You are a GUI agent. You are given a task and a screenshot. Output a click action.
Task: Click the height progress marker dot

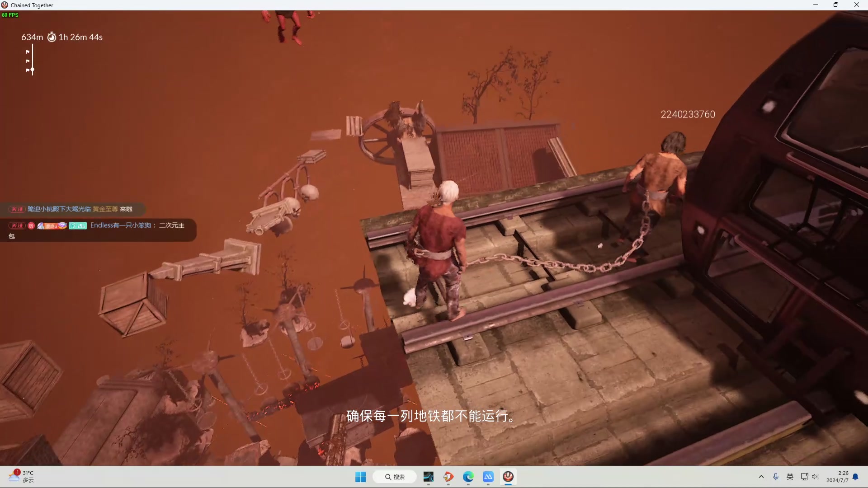33,70
